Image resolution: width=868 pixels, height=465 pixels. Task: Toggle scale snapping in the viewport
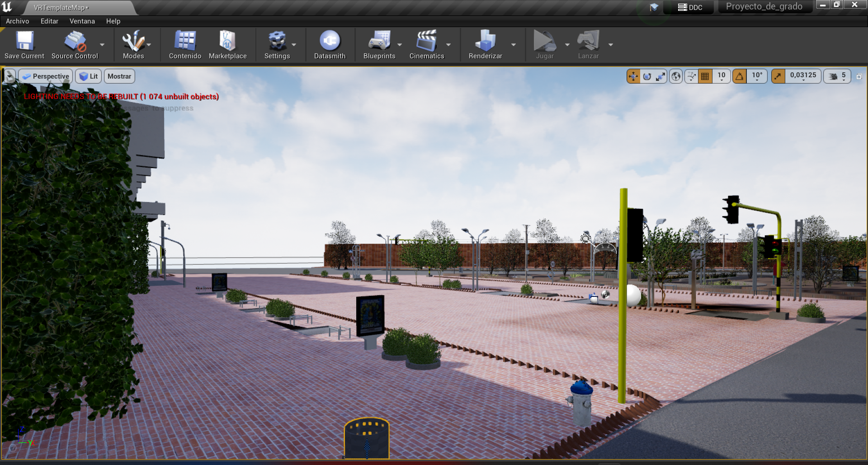[778, 76]
